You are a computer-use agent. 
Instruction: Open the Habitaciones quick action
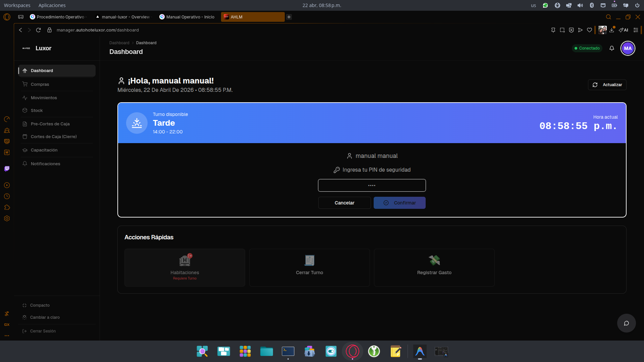point(185,267)
